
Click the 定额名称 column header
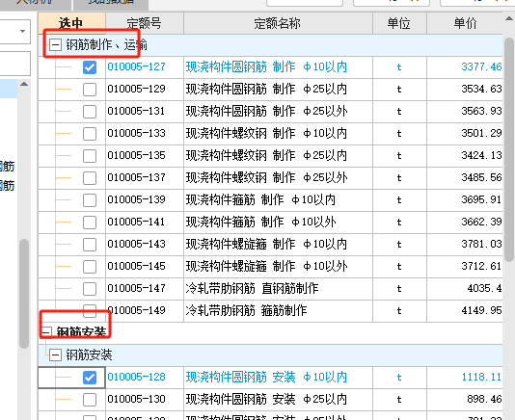tap(278, 23)
